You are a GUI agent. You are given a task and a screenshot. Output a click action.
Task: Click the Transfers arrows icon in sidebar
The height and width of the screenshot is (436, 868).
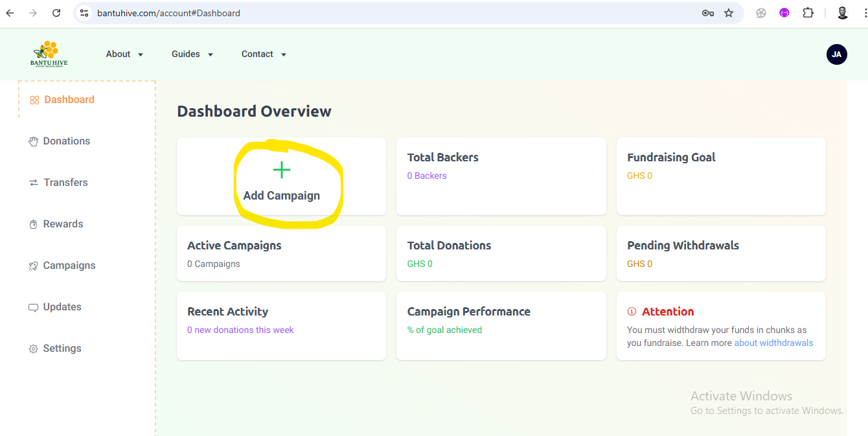[34, 183]
